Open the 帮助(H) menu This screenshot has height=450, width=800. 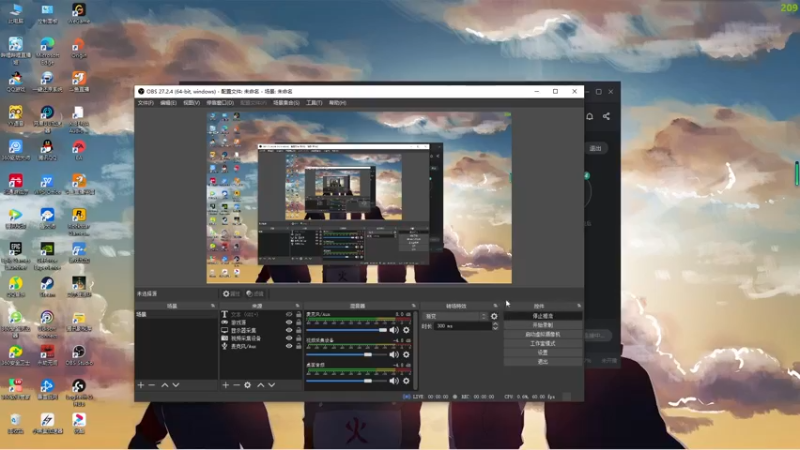coord(337,103)
